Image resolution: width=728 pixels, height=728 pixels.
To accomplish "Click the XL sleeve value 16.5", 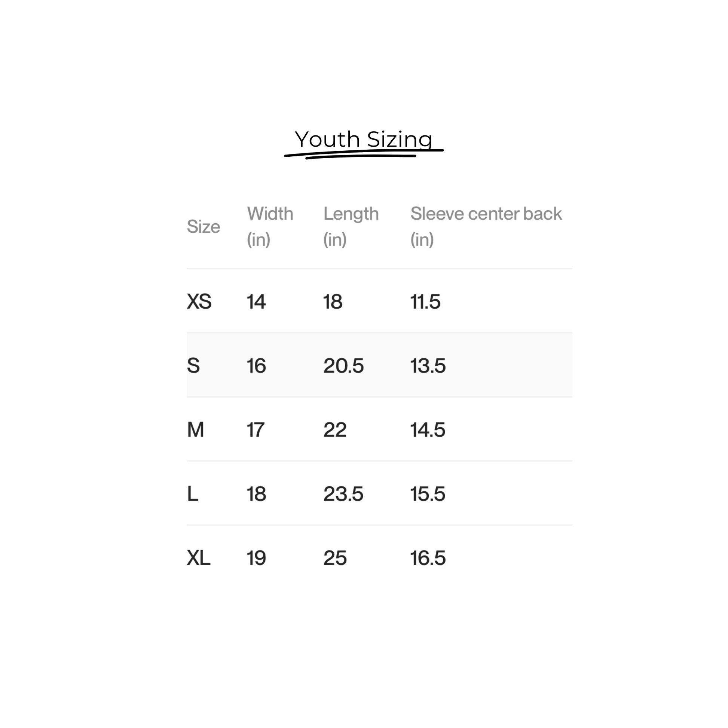I will click(x=428, y=558).
